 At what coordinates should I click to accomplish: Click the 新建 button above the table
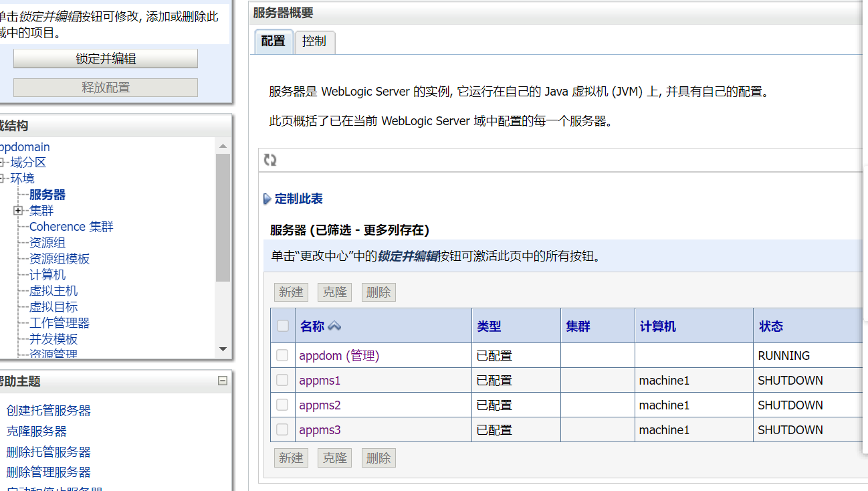point(290,292)
